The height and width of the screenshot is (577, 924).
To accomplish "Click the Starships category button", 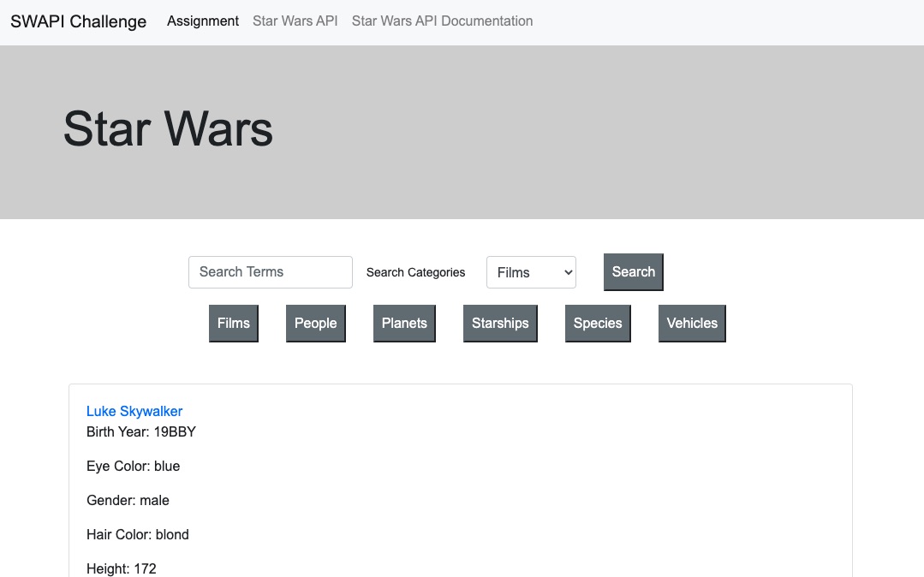I will (500, 323).
